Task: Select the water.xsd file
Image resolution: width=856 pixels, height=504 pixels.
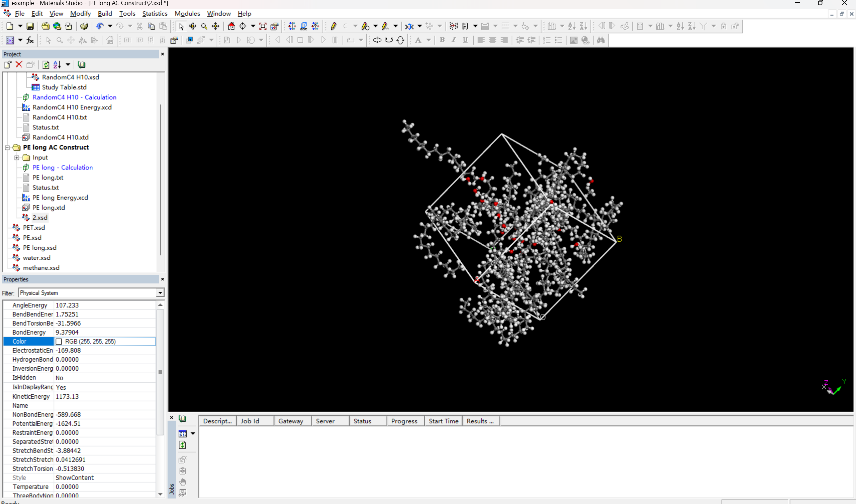Action: pyautogui.click(x=36, y=258)
